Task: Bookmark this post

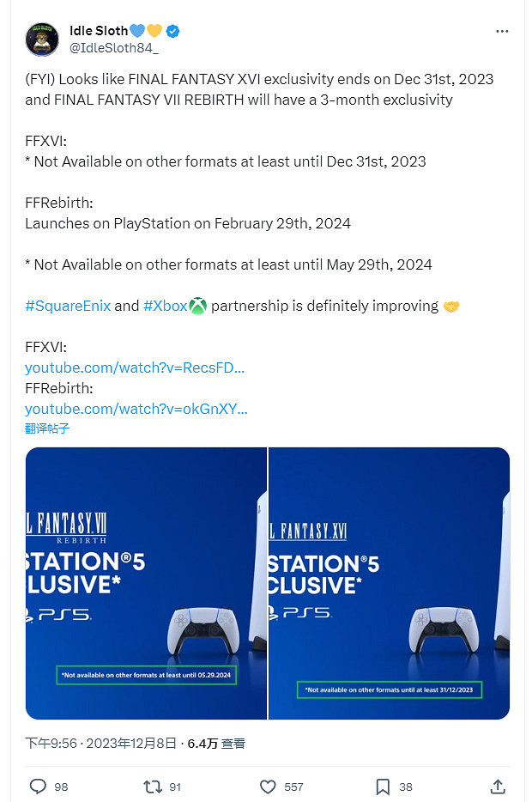Action: tap(383, 786)
